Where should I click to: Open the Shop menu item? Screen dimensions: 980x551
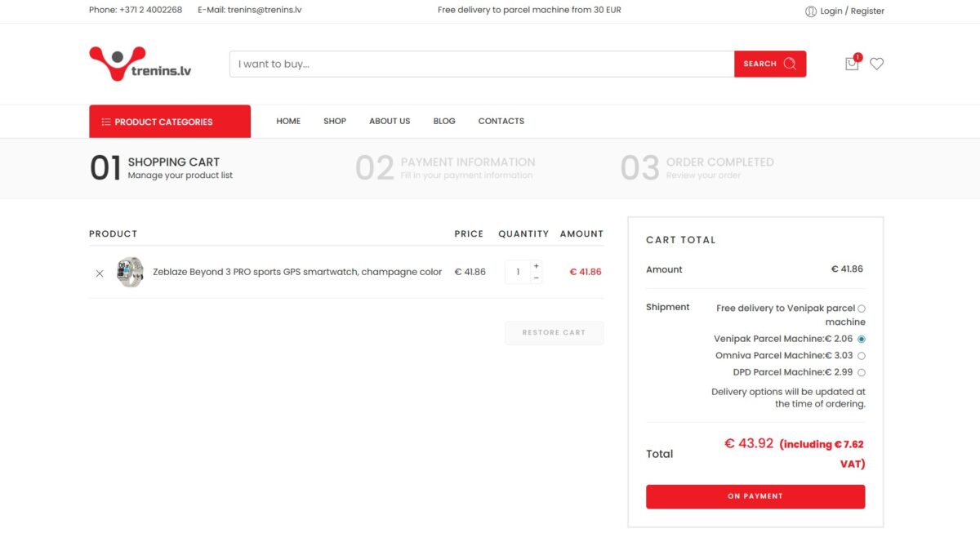(335, 121)
